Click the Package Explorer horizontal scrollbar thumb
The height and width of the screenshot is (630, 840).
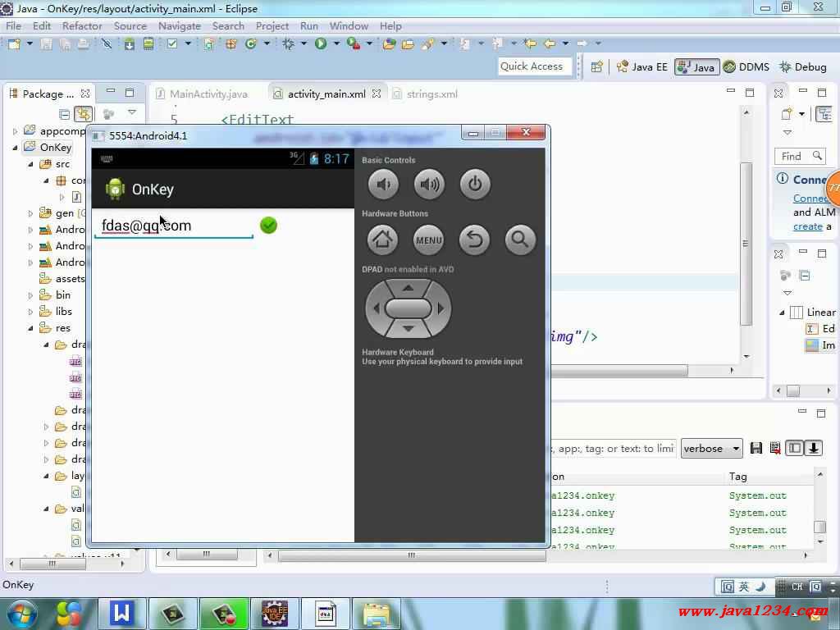[x=52, y=564]
